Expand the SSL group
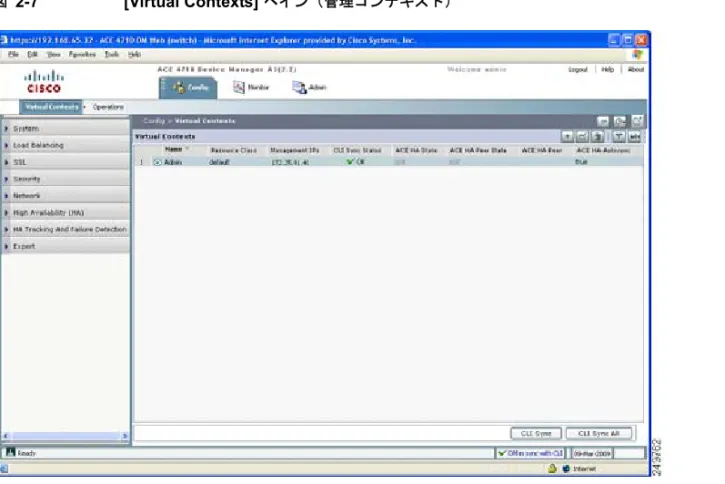The width and height of the screenshot is (725, 484). (66, 162)
